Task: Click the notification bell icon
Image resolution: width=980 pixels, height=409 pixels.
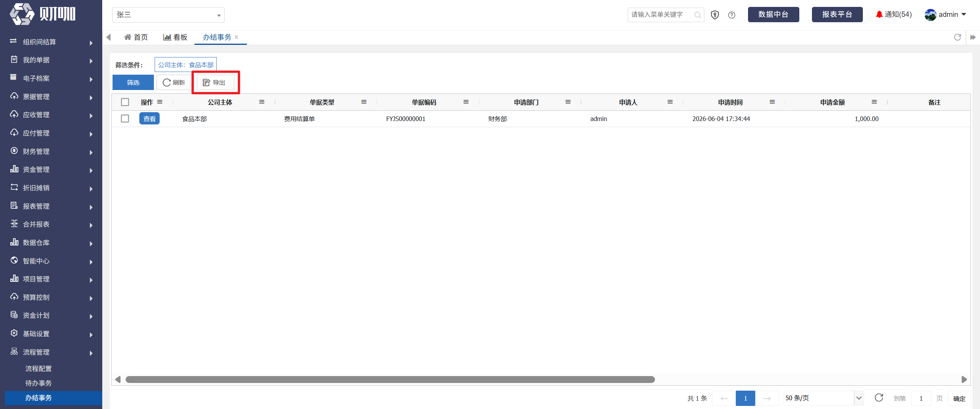Action: coord(879,15)
